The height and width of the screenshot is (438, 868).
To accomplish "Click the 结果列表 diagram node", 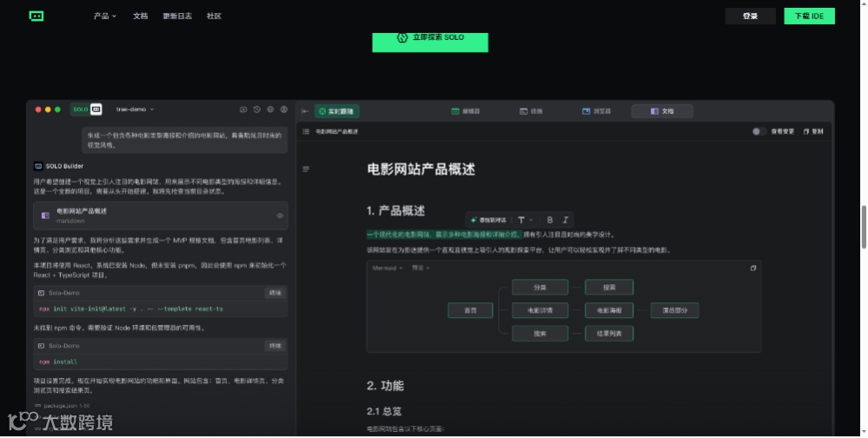I will [609, 334].
